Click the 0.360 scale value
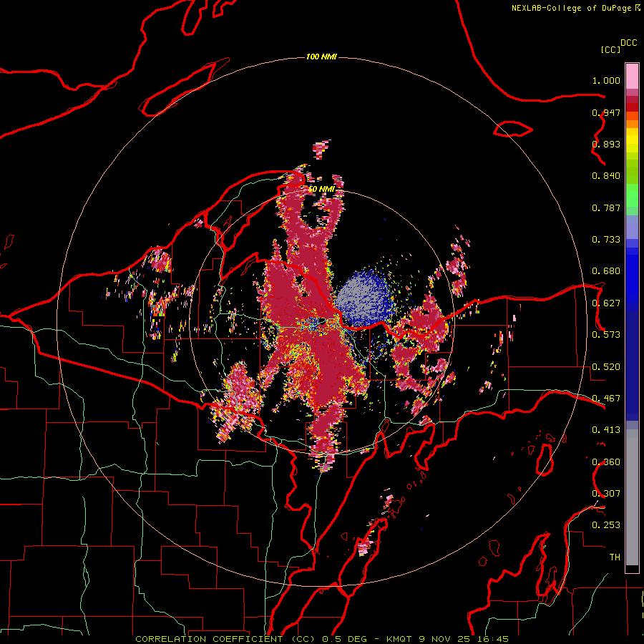Viewport: 644px width, 644px height. [606, 462]
